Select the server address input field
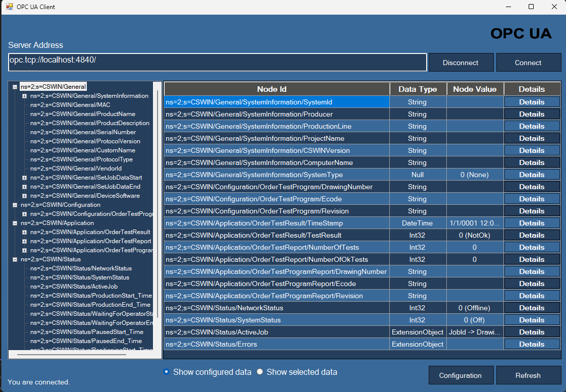Image resolution: width=566 pixels, height=392 pixels. point(216,63)
